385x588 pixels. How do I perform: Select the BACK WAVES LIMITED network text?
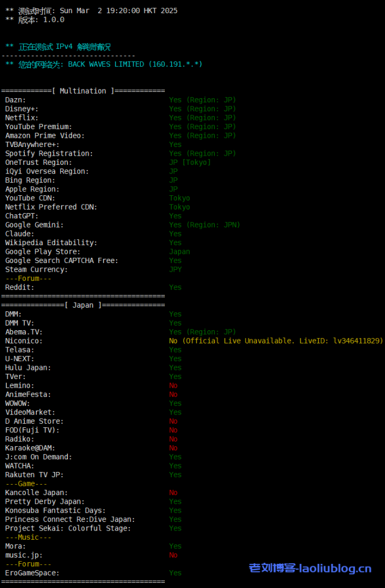[106, 64]
